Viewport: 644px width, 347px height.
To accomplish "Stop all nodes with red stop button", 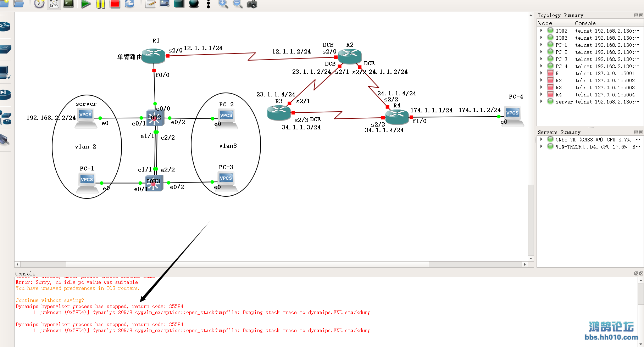I will click(115, 4).
